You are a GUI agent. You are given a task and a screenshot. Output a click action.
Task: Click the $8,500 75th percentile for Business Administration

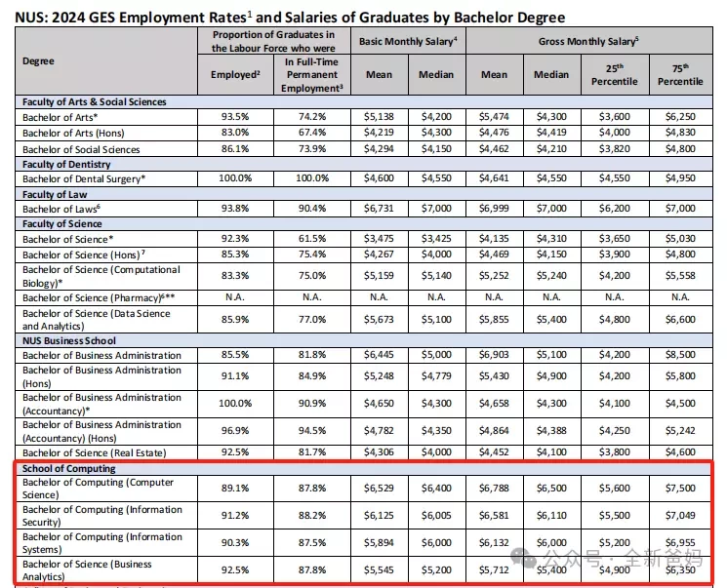click(680, 355)
